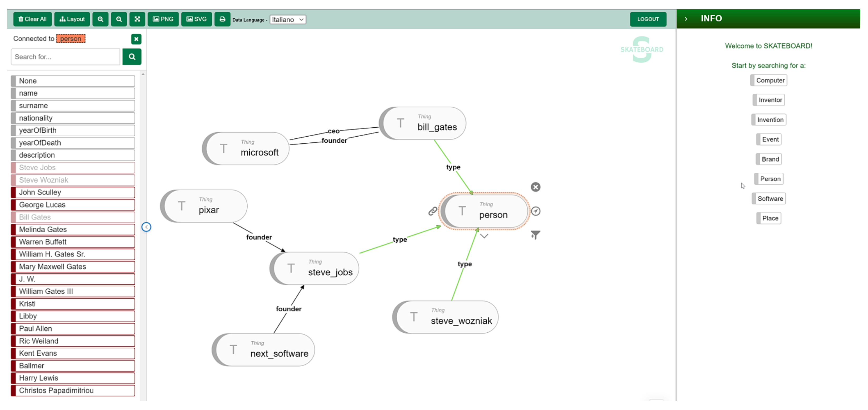Click the link icon beside person node
Screen dimensions: 868x410
pyautogui.click(x=433, y=211)
